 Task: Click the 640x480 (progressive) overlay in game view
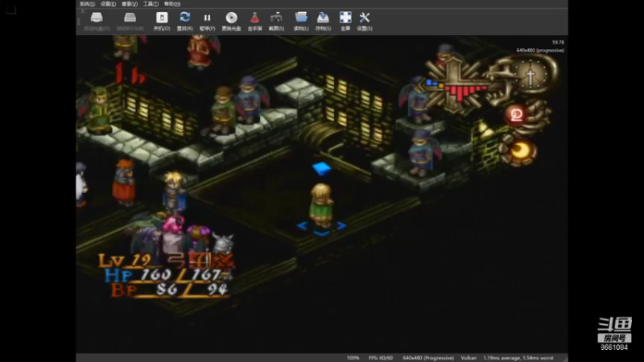tap(540, 50)
